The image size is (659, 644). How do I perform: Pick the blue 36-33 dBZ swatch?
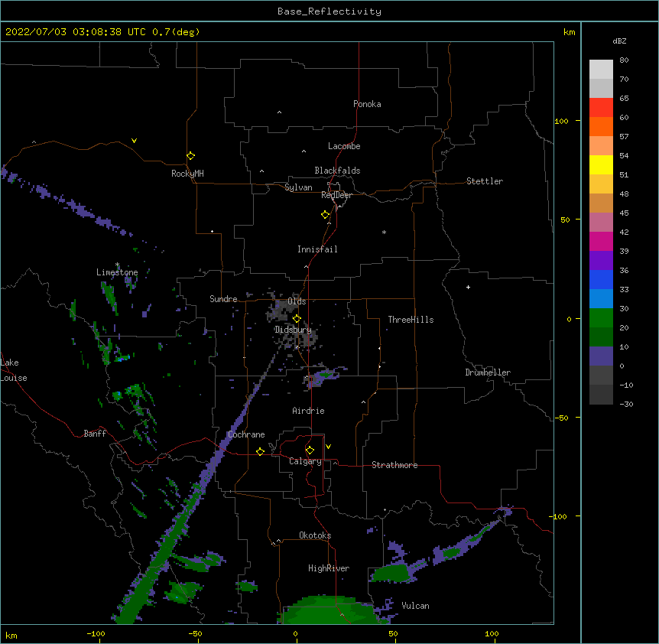[x=601, y=279]
